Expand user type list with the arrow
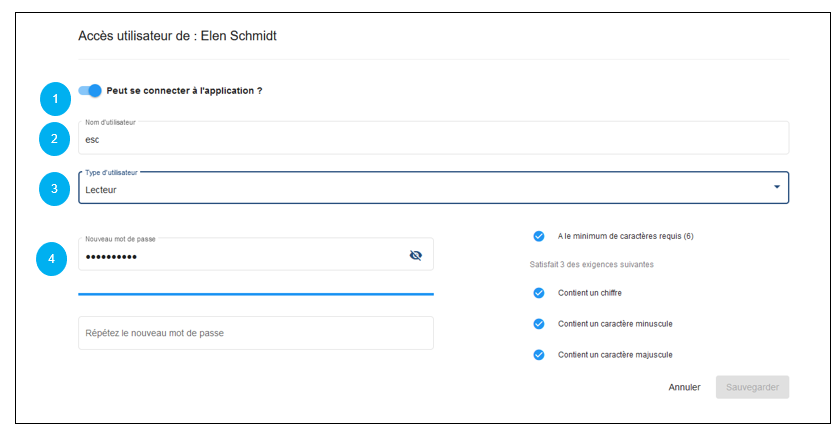Viewport: 839px width, 437px height. (777, 188)
